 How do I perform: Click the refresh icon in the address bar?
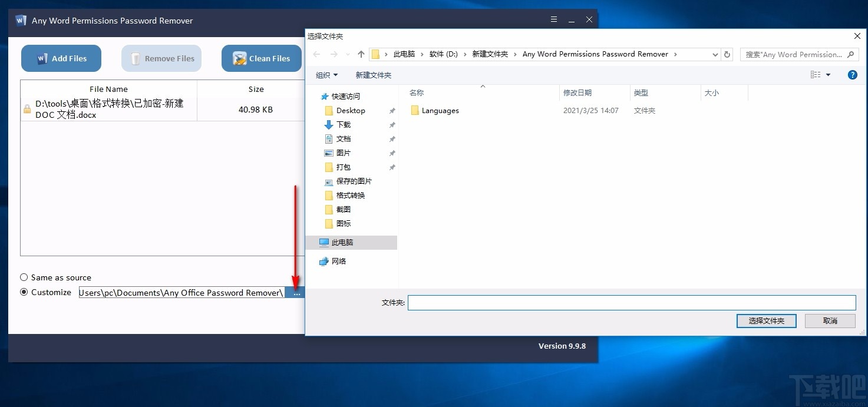[x=727, y=54]
